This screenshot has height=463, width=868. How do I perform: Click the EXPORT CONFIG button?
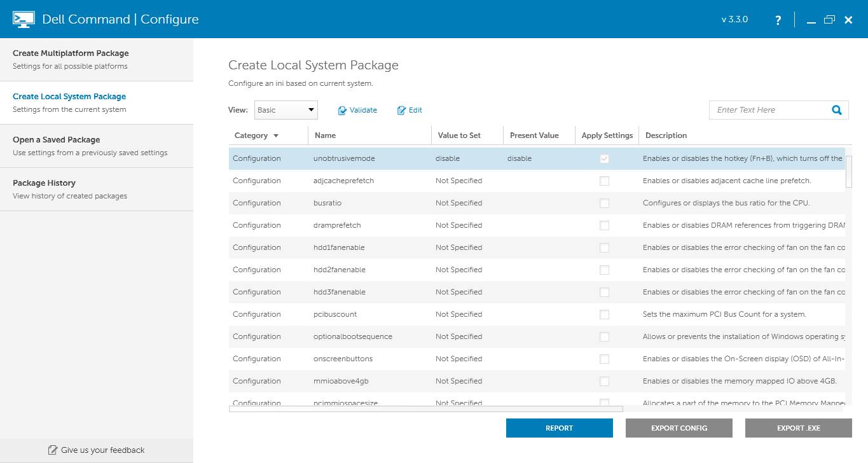click(x=679, y=428)
